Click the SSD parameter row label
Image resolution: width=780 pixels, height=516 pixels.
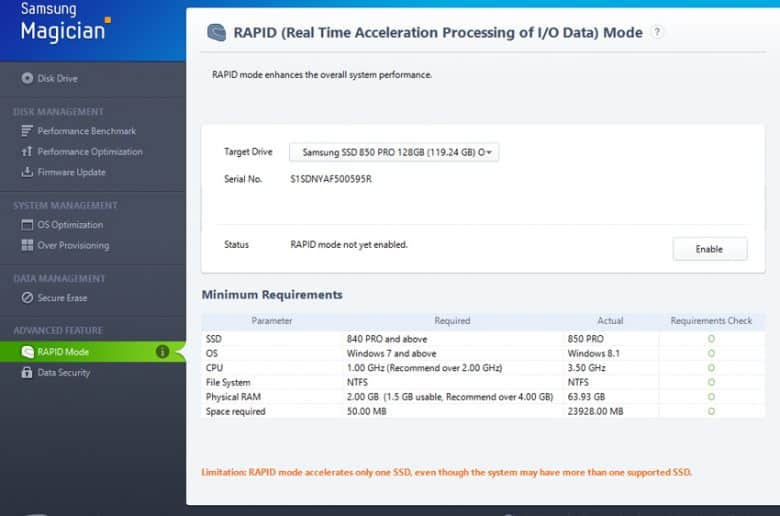click(x=214, y=339)
